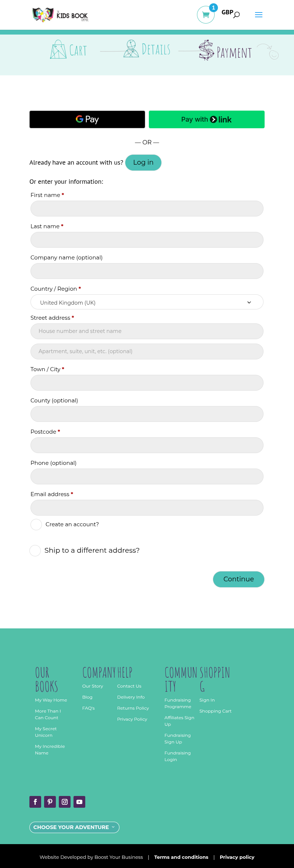The height and width of the screenshot is (868, 294).
Task: Click the Cart step icon
Action: [58, 50]
